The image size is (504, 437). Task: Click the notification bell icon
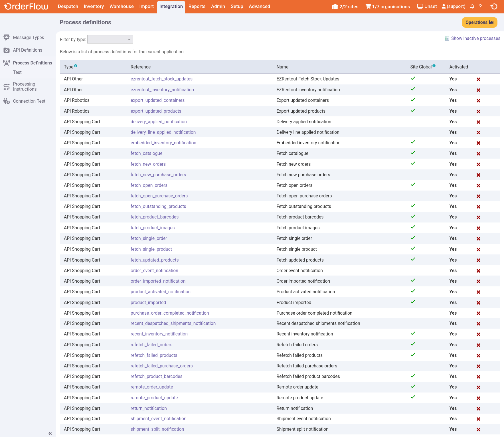[472, 6]
